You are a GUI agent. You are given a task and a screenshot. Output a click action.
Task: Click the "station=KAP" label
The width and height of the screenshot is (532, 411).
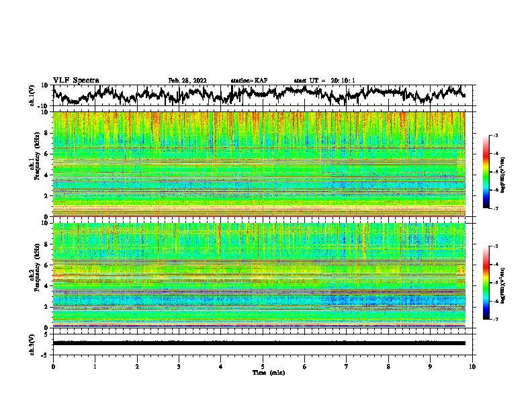point(249,81)
